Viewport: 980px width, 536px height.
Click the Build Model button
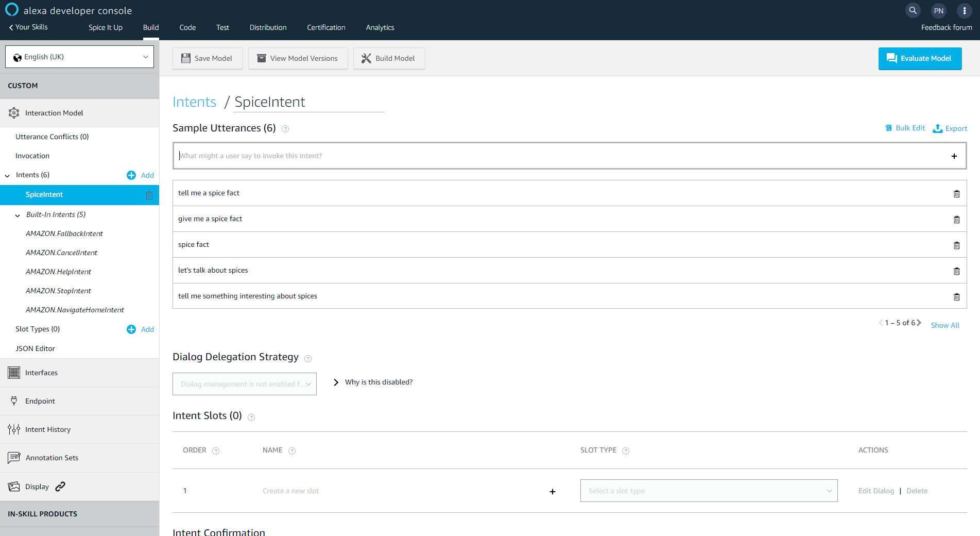point(389,58)
